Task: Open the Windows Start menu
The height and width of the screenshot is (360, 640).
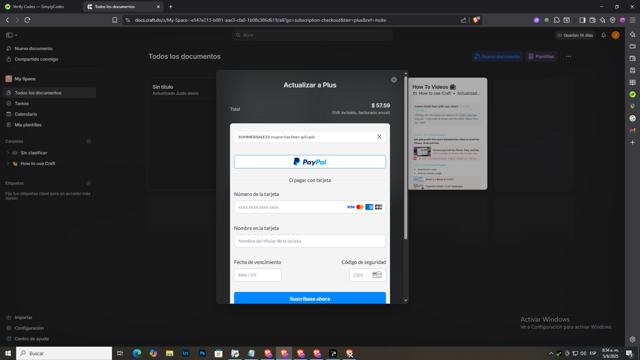Action: (8, 353)
